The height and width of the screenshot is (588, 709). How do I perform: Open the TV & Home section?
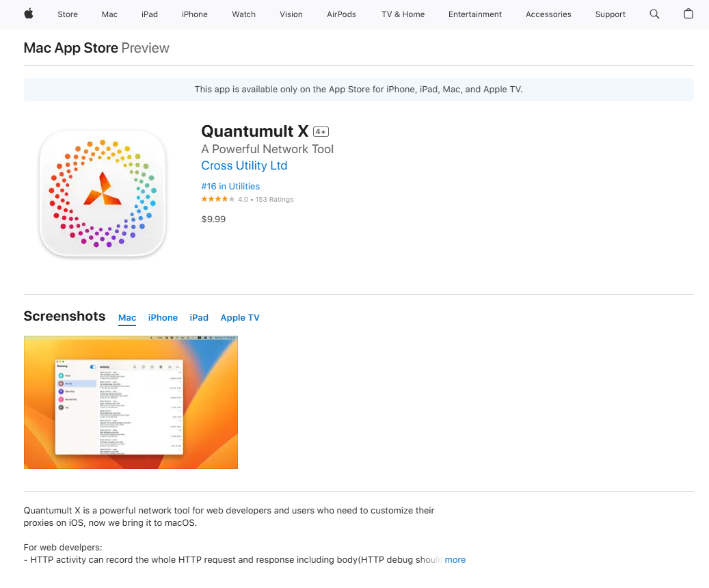tap(403, 14)
